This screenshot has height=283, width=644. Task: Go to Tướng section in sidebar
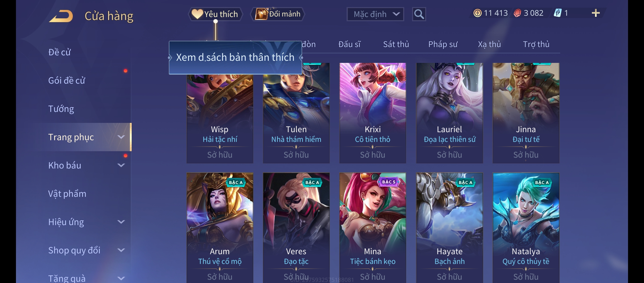coord(61,109)
